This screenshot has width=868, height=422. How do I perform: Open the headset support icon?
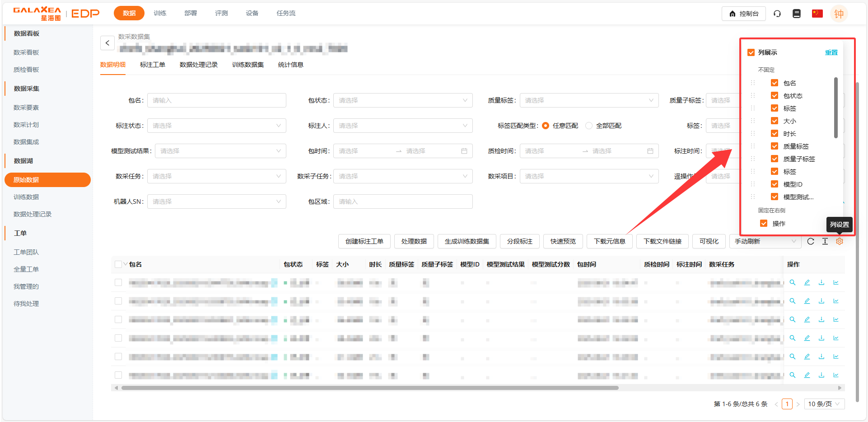pos(777,14)
